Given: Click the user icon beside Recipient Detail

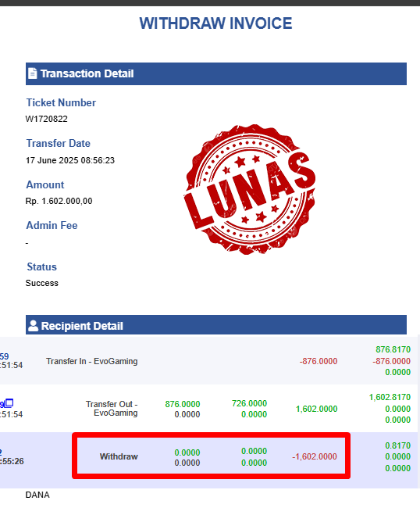Looking at the screenshot, I should click(x=33, y=326).
